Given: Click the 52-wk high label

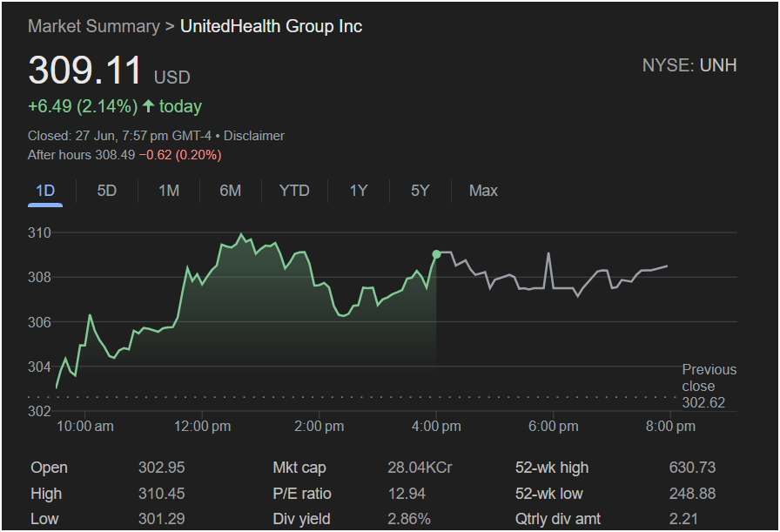Looking at the screenshot, I should pyautogui.click(x=552, y=468).
